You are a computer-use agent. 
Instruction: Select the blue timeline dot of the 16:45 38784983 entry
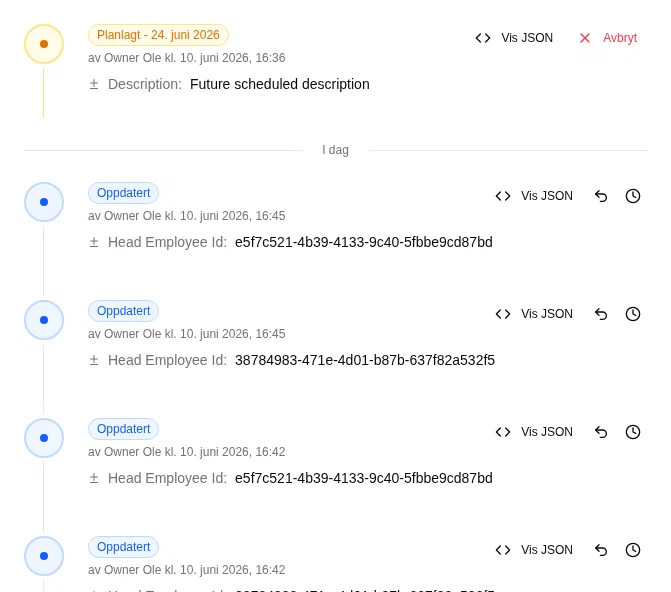click(x=44, y=320)
